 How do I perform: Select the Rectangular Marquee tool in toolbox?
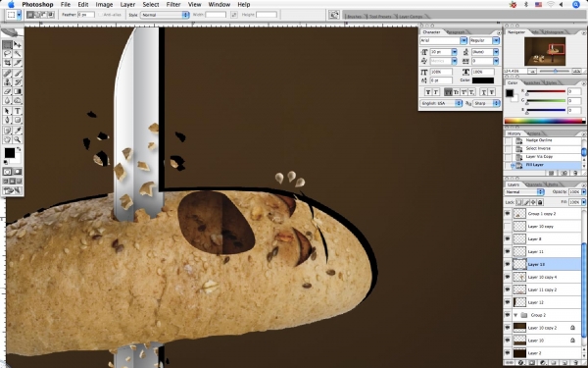(7, 45)
